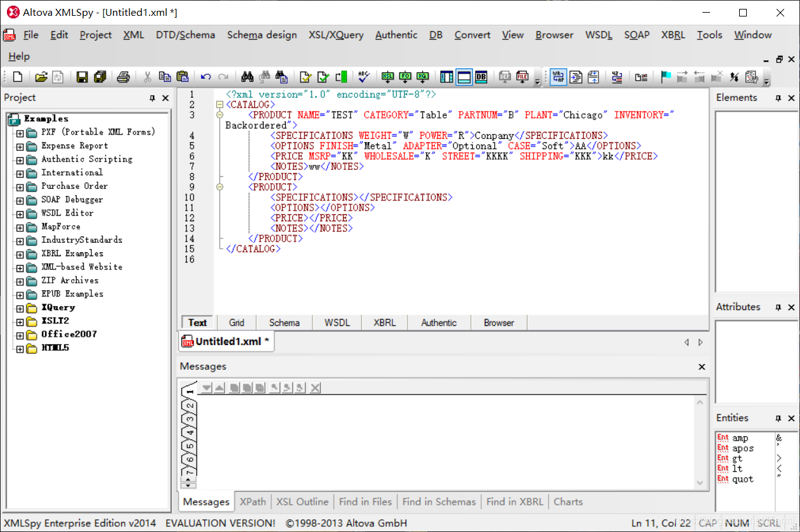Viewport: 800px width, 532px height.
Task: Toggle the word wrap toolbar button
Action: tap(558, 77)
